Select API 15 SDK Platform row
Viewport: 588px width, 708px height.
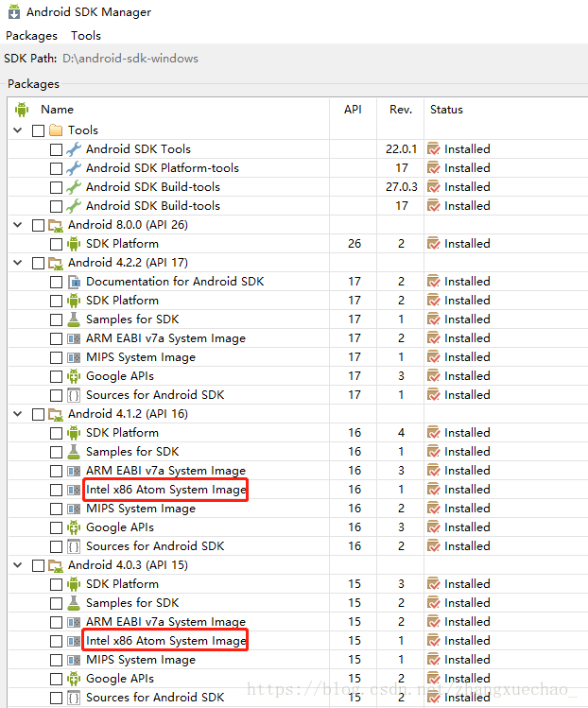pos(298,584)
